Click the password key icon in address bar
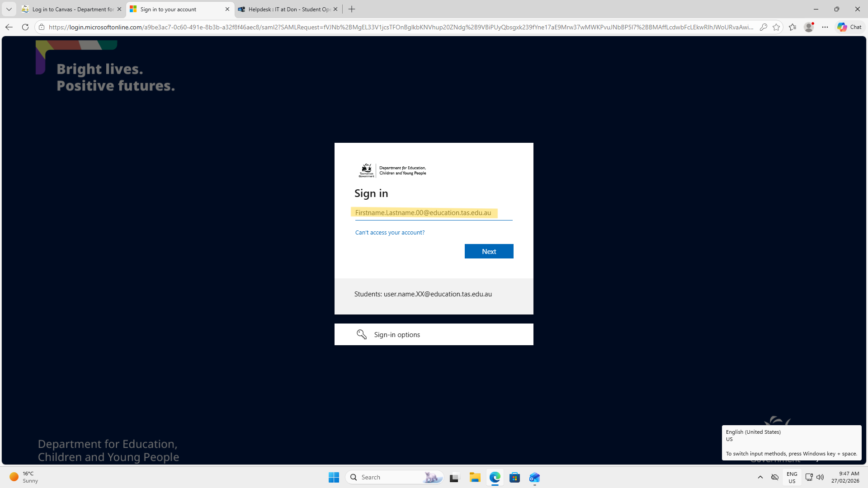868x488 pixels. pyautogui.click(x=764, y=27)
